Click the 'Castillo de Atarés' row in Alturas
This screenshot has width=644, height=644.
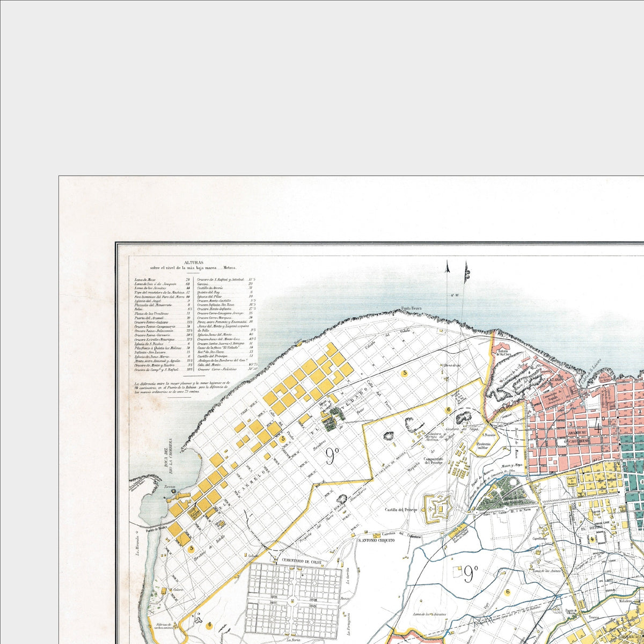pos(225,288)
